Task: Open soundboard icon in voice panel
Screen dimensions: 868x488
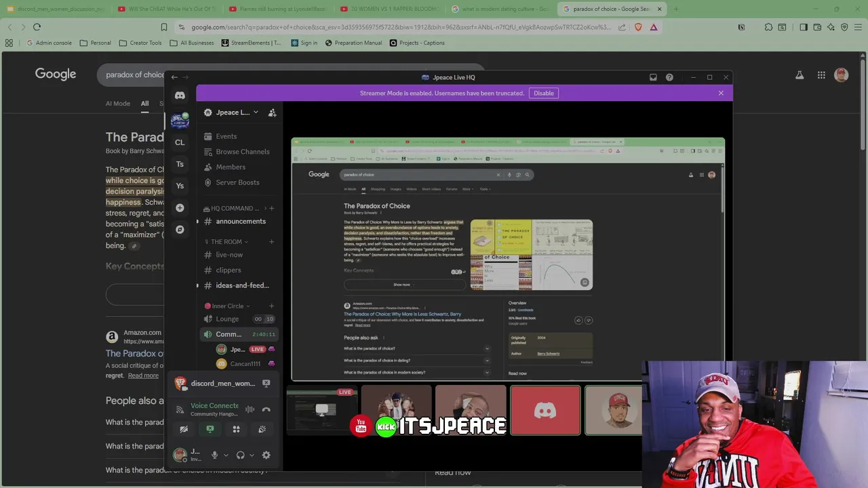Action: point(262,429)
